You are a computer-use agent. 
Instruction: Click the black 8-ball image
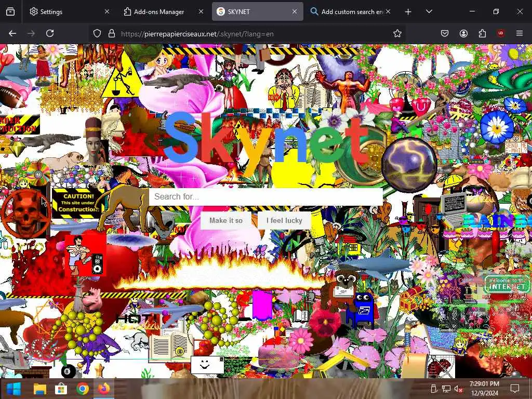[67, 371]
